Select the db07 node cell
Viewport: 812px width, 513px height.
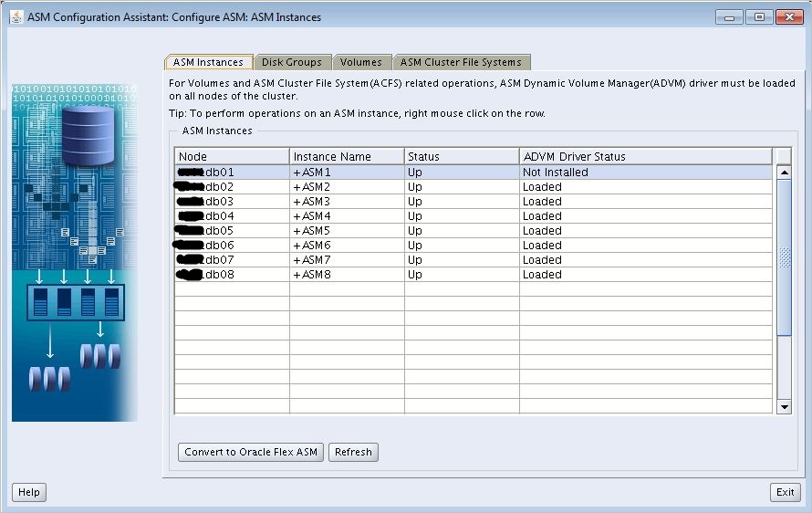(x=232, y=259)
